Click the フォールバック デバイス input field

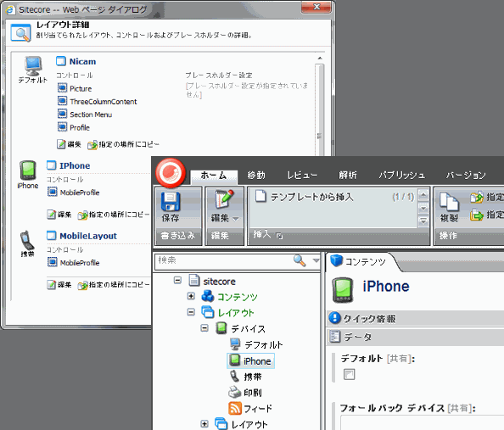coord(422,422)
